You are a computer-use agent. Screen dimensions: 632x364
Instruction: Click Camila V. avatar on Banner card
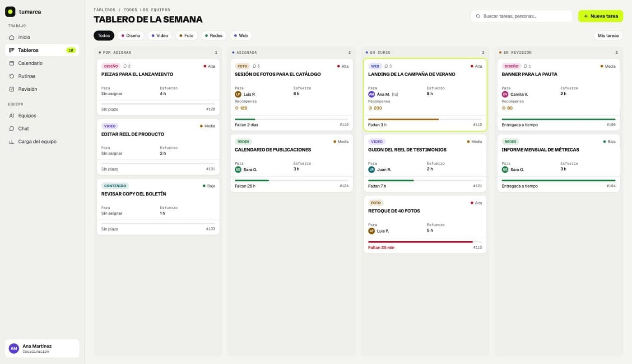[505, 94]
